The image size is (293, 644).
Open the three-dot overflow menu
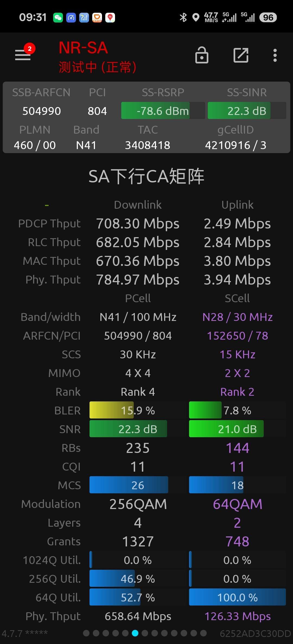click(275, 55)
